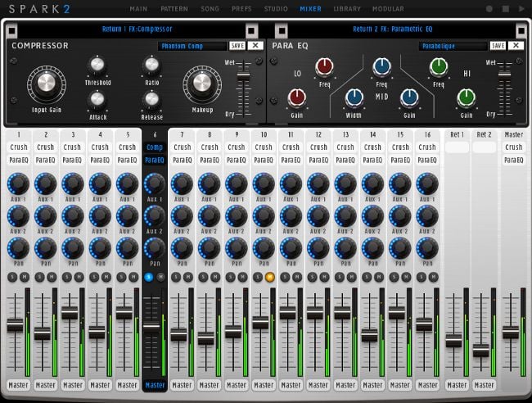
Task: Click the compressor Input Gain knob
Action: tap(46, 84)
